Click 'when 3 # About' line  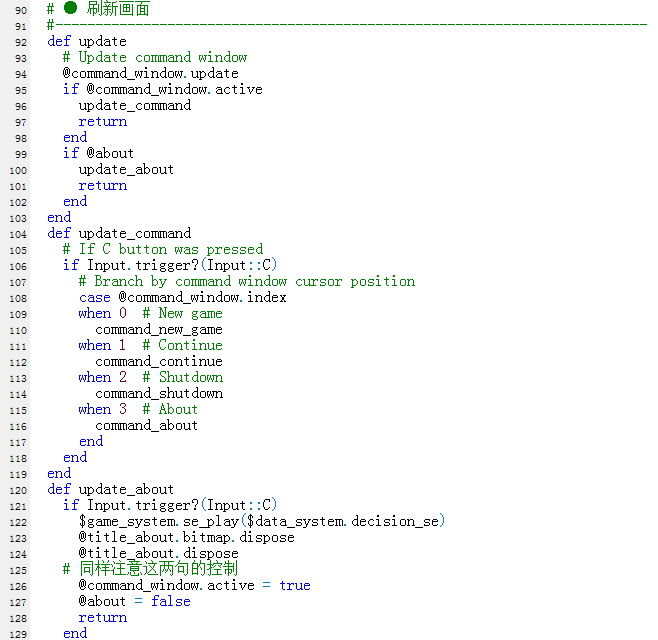coord(138,410)
